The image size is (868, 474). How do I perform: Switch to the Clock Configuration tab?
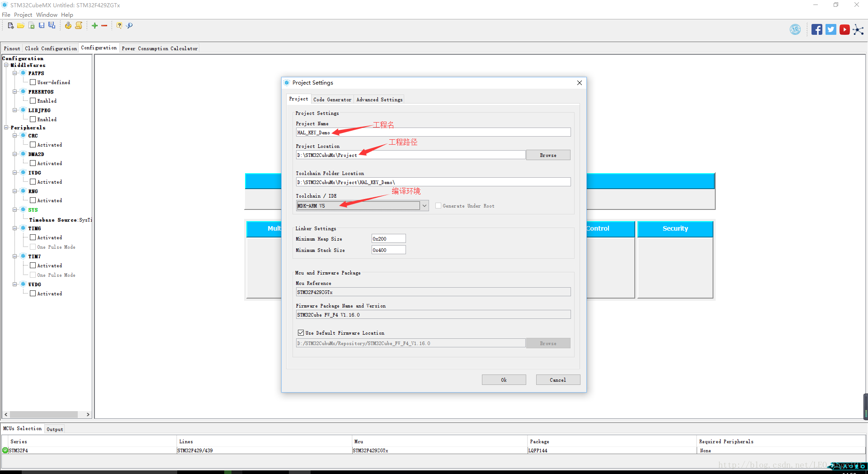(51, 48)
